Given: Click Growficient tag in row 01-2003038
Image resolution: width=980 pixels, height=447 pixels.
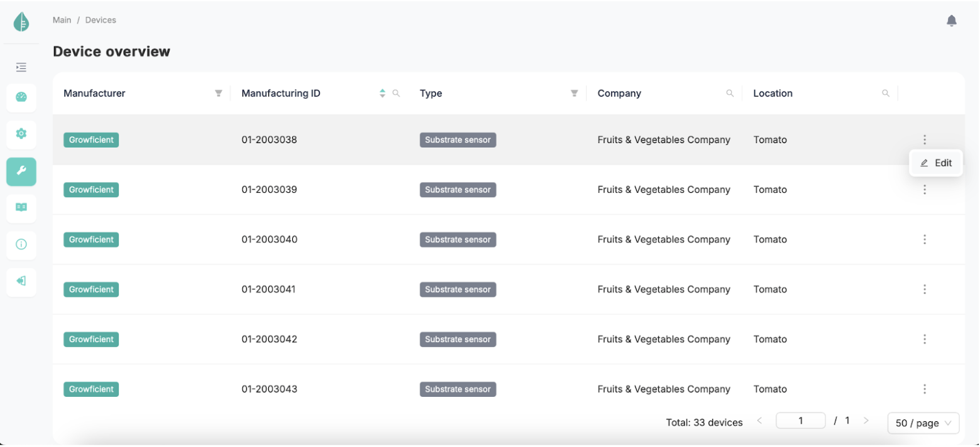Looking at the screenshot, I should coord(91,140).
